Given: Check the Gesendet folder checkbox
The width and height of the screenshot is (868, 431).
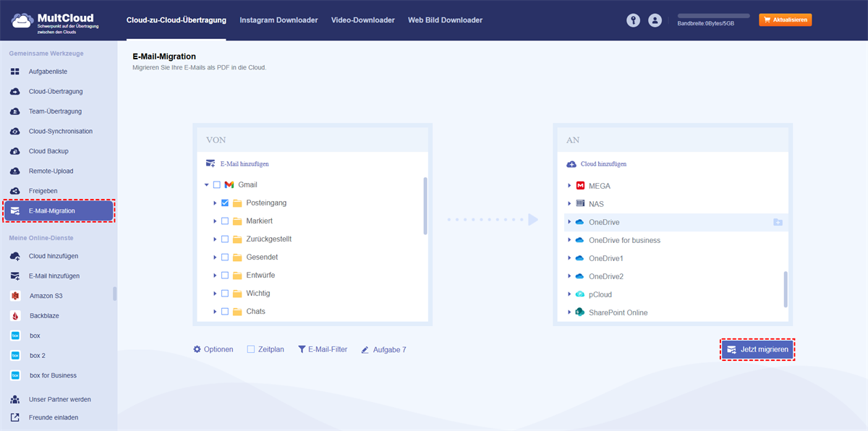Looking at the screenshot, I should coord(225,257).
